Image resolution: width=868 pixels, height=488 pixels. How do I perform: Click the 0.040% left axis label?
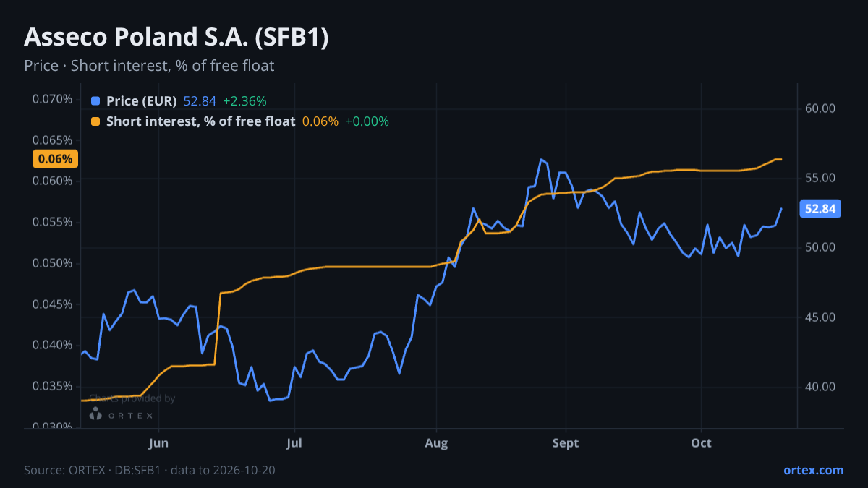click(x=52, y=345)
